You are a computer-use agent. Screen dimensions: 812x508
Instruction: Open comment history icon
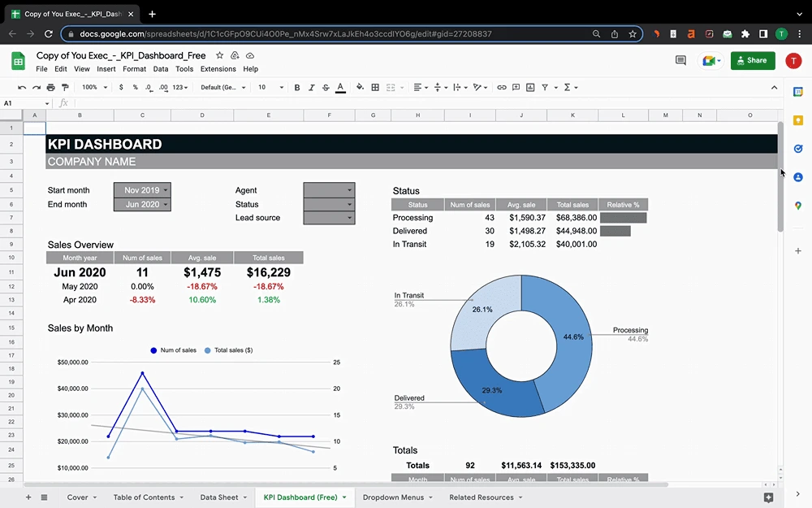[680, 60]
